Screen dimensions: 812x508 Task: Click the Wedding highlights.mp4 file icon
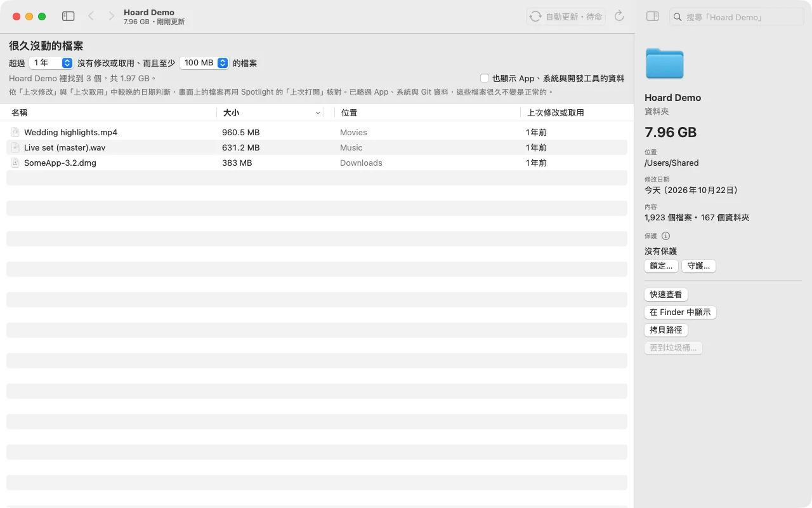pos(15,132)
